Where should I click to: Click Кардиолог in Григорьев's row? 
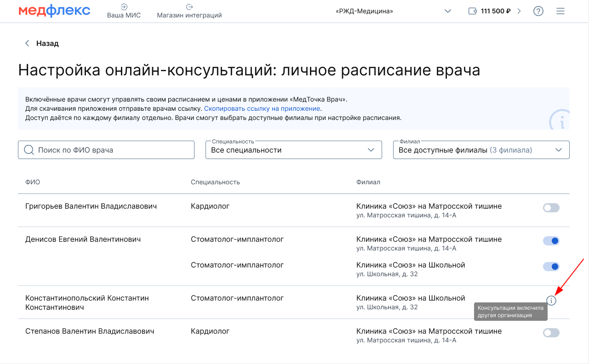[x=210, y=206]
